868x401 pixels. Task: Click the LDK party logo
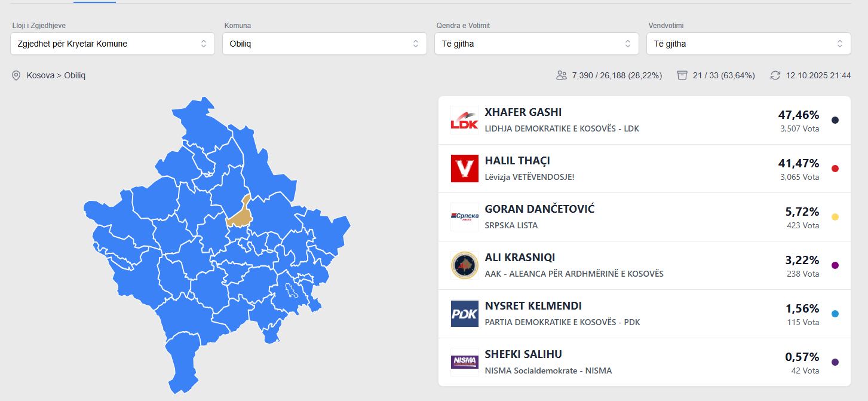(464, 120)
